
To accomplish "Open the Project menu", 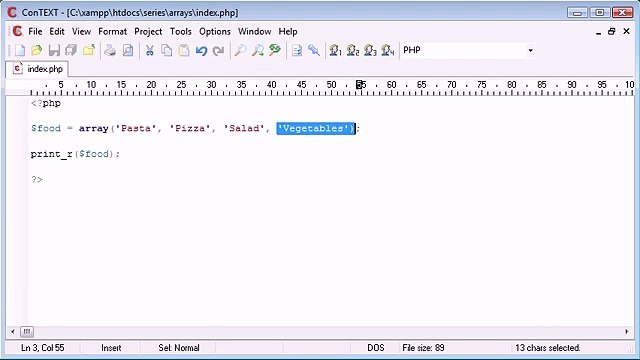I will click(148, 31).
